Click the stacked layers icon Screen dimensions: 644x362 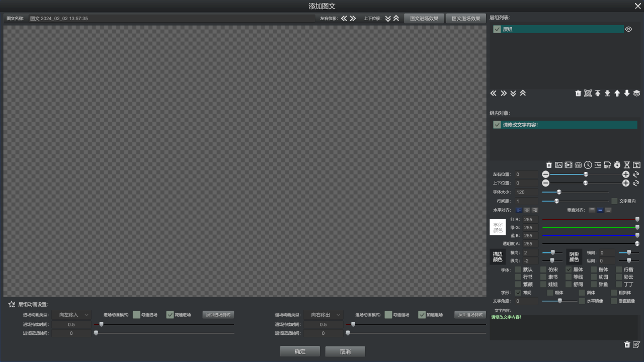tap(636, 93)
